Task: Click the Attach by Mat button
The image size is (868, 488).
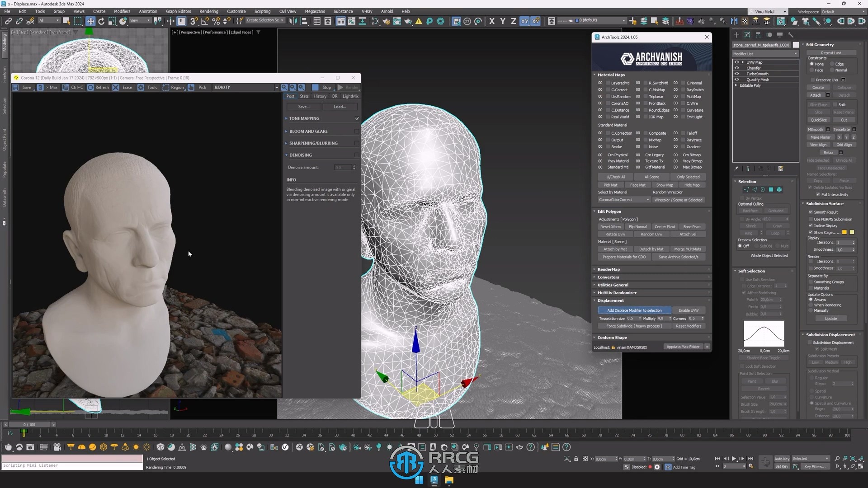Action: click(x=615, y=249)
